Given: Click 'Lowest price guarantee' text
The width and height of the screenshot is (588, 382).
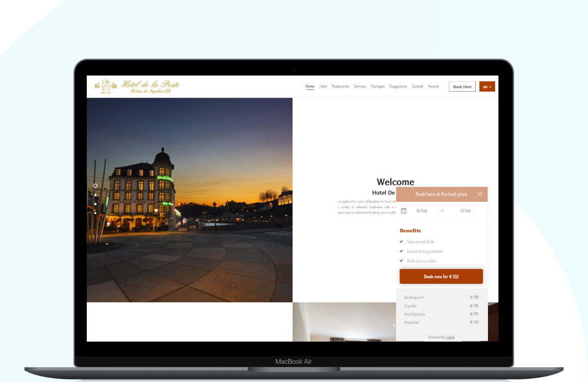Looking at the screenshot, I should coord(425,251).
